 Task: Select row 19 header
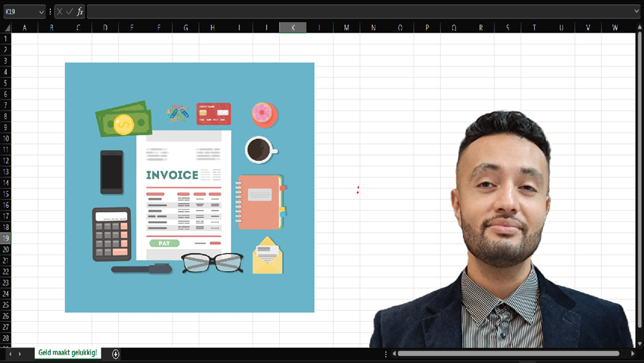tap(6, 238)
